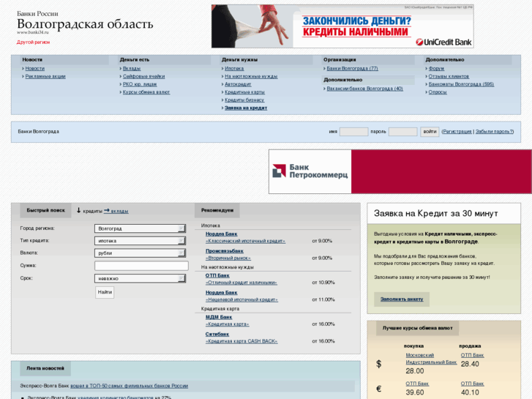Screen dimensions: 532x399
Task: Open «Вторичный рынок» offer
Action: click(228, 258)
